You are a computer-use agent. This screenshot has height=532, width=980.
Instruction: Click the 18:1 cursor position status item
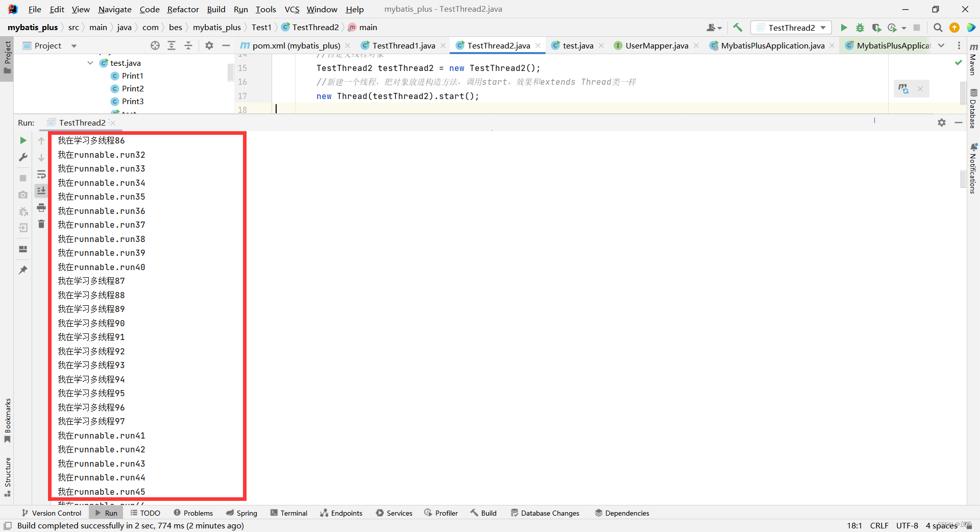click(x=854, y=525)
